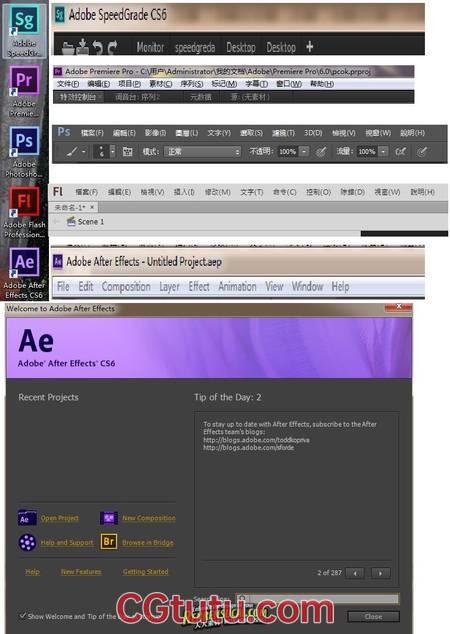Open Premiere Pro's 字幕(T) menu
450x634 pixels.
256,84
